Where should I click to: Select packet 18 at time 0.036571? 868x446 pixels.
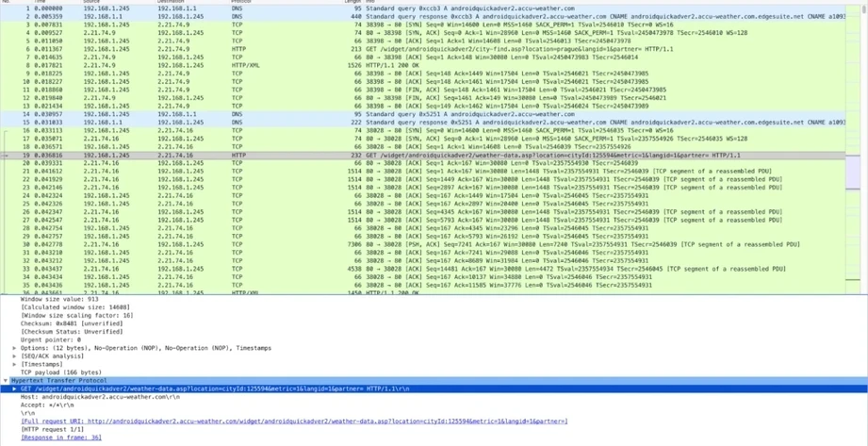click(423, 147)
